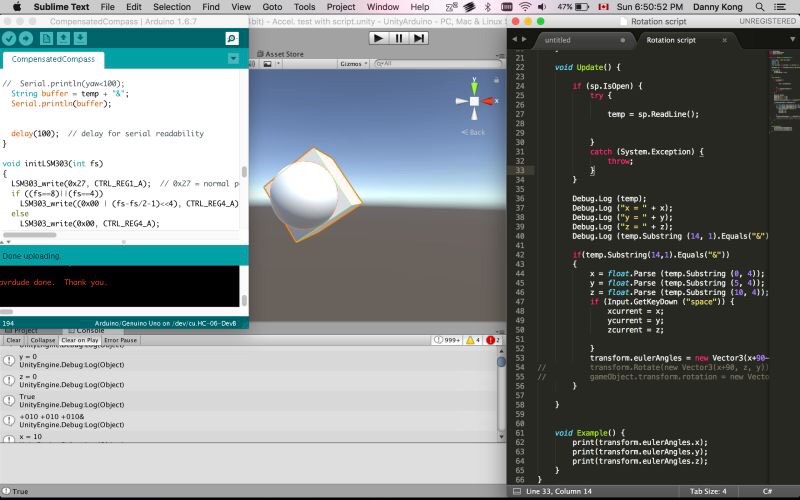Open the Selection menu
Image resolution: width=800 pixels, height=500 pixels.
pyautogui.click(x=172, y=7)
